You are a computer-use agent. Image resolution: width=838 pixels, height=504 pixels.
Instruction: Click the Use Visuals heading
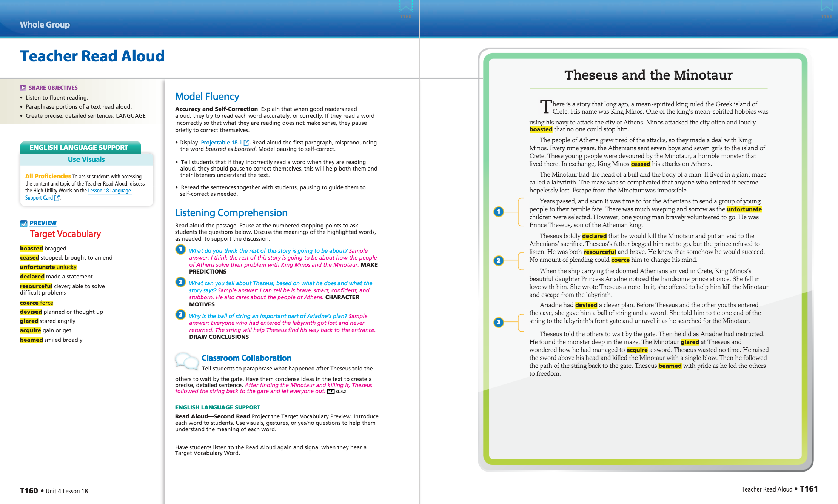click(x=86, y=159)
